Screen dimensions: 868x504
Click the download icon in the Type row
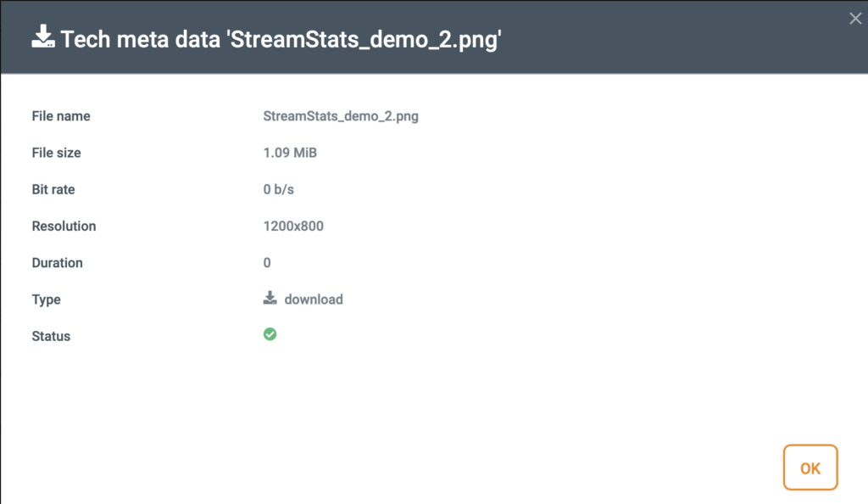pos(270,299)
